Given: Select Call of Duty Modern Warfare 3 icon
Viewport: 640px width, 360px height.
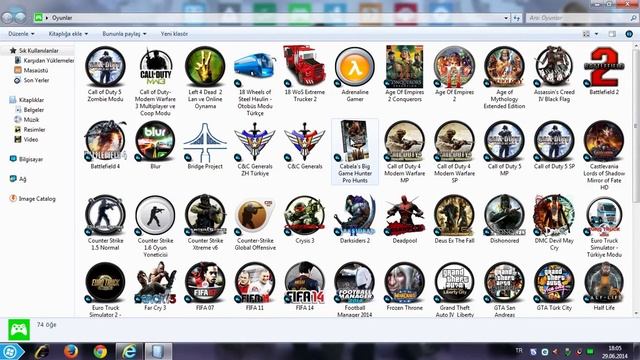Looking at the screenshot, I should [156, 67].
